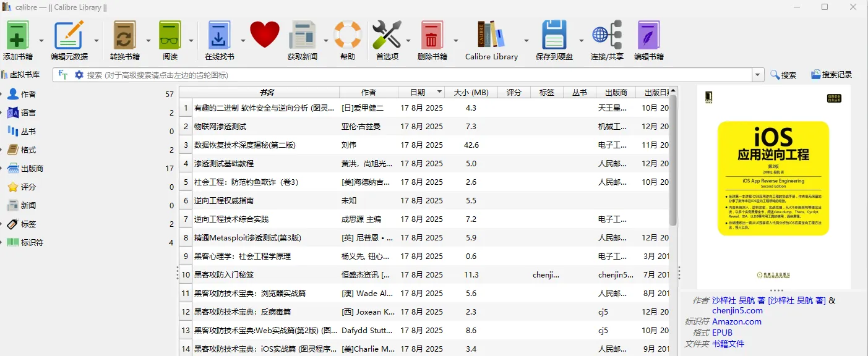The image size is (868, 356).
Task: Click the advanced search gear icon
Action: [79, 75]
